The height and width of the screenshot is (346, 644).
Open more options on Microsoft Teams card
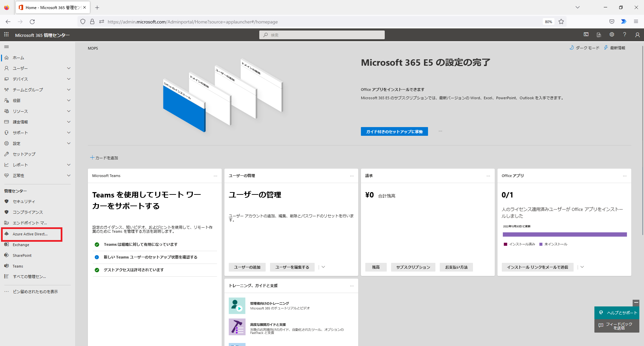pos(215,176)
